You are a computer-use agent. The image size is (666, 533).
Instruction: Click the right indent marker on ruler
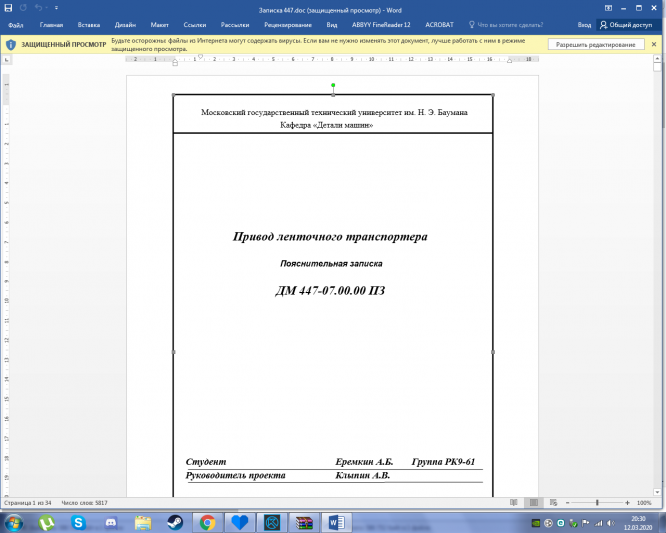509,61
